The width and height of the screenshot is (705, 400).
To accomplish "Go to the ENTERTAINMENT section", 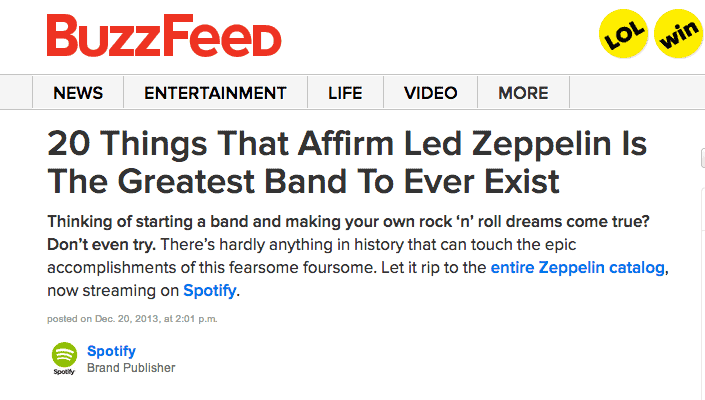I will pos(215,93).
